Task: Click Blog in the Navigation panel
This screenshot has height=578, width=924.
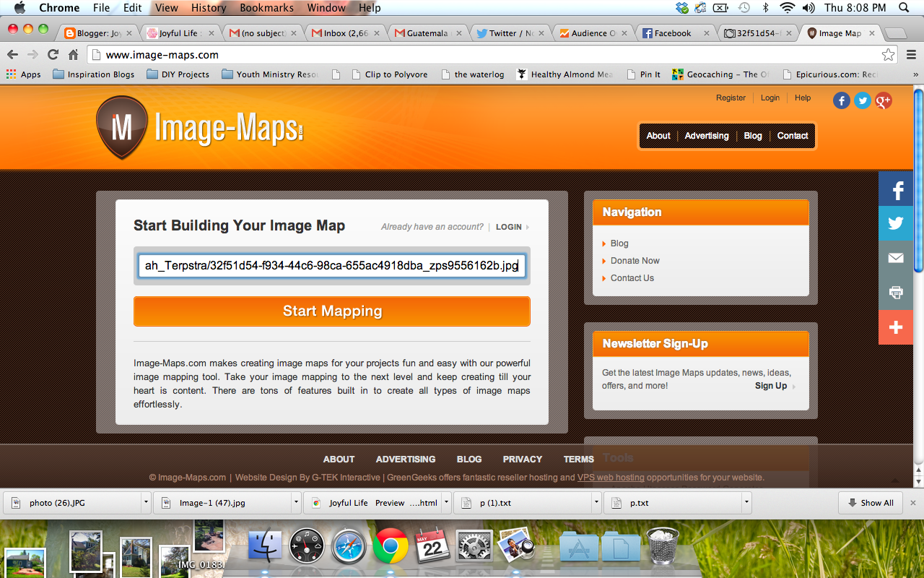Action: pos(619,243)
